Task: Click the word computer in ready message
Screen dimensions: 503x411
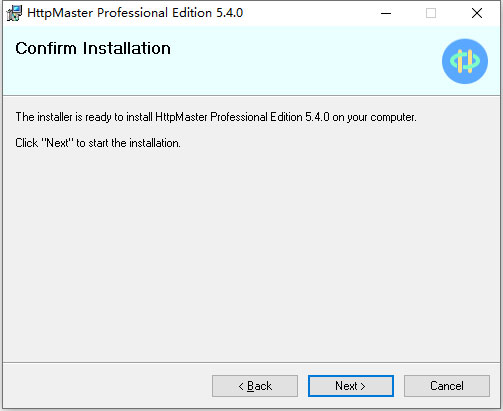Action: coord(394,118)
